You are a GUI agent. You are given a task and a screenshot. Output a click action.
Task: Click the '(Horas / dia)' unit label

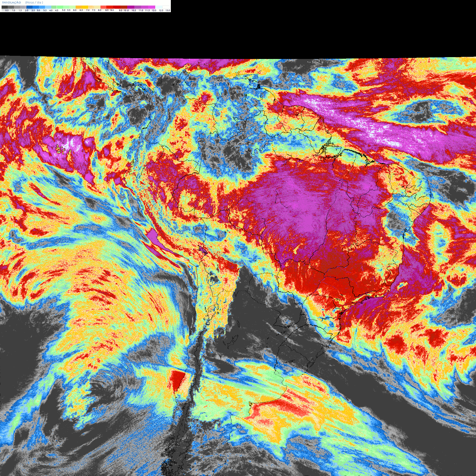[34, 2]
